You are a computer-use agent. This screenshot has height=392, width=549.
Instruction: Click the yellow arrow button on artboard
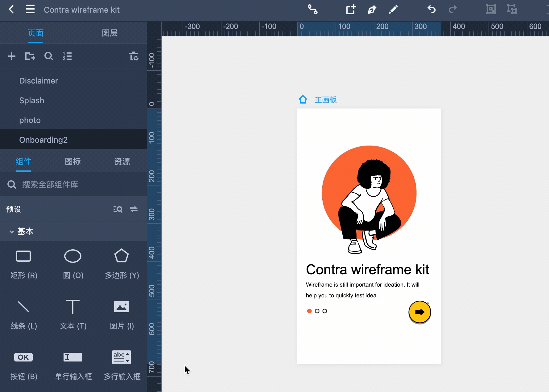point(419,312)
